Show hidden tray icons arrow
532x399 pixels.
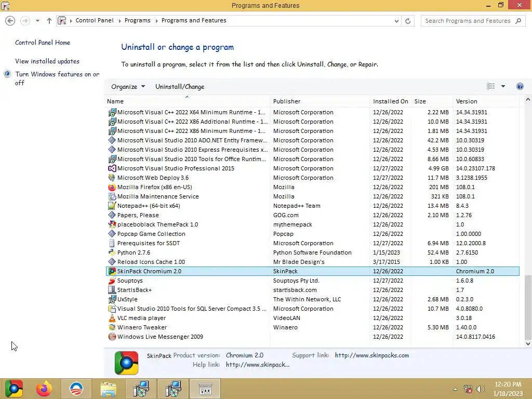[x=455, y=389]
